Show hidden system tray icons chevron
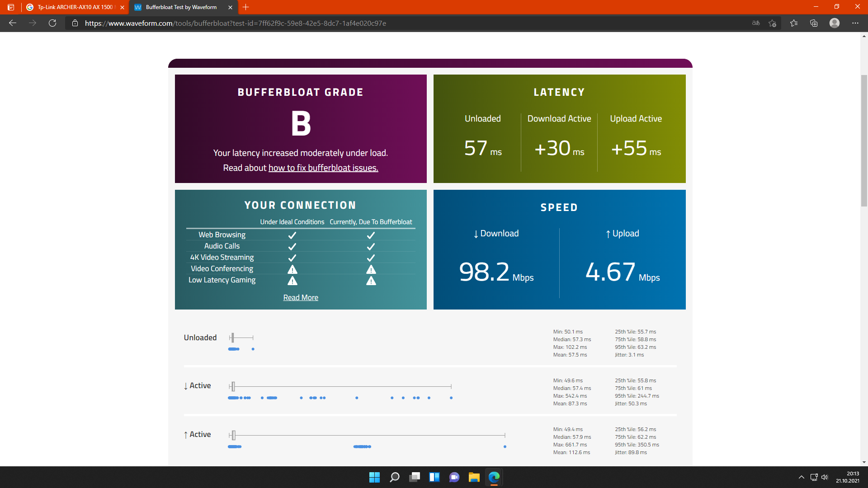The width and height of the screenshot is (868, 488). pos(801,477)
